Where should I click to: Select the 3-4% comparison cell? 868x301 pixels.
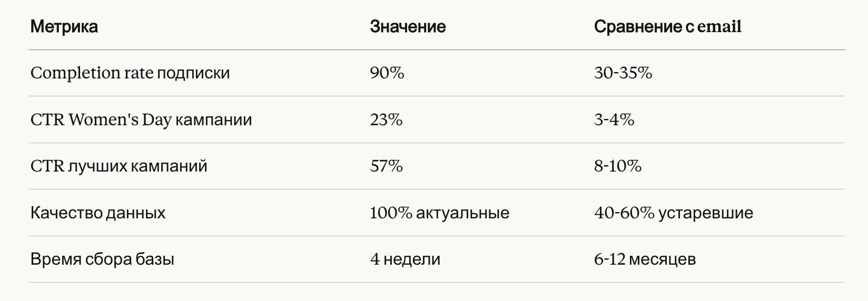click(614, 119)
